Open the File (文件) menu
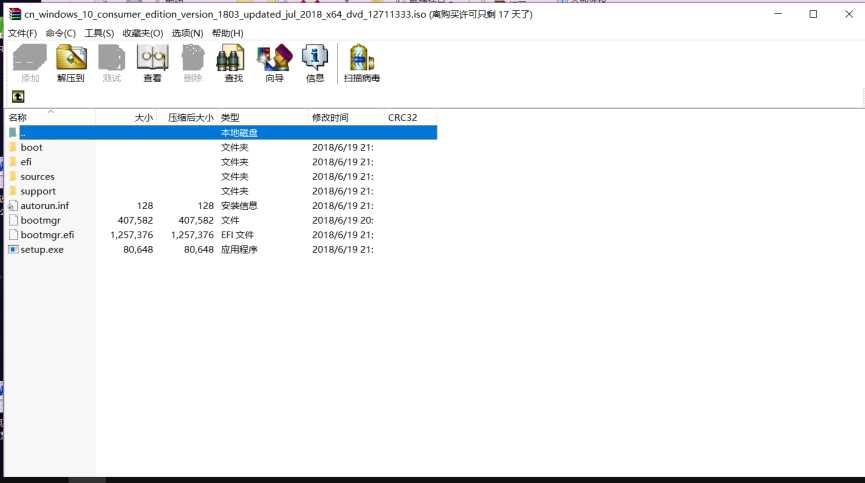This screenshot has width=865, height=483. pyautogui.click(x=23, y=33)
